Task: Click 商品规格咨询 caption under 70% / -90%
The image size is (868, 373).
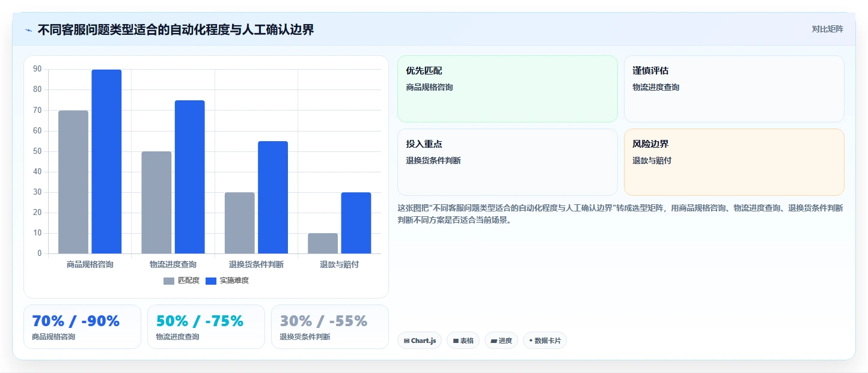Action: tap(53, 337)
